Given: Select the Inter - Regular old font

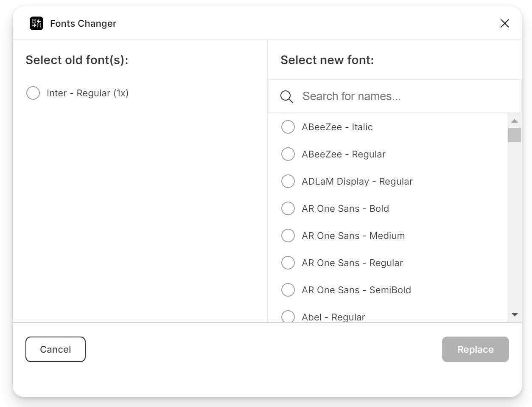Looking at the screenshot, I should click(33, 93).
